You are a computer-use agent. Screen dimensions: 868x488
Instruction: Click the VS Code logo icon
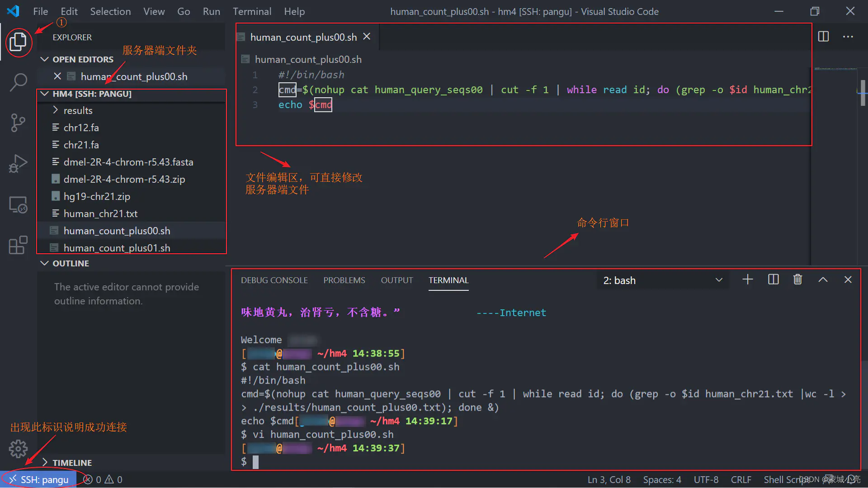13,11
